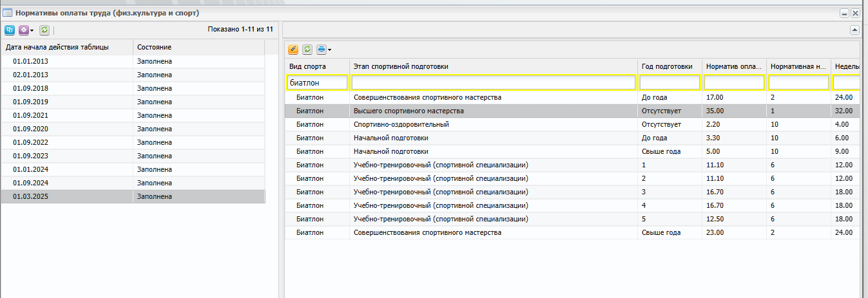Close the Нормативы оплаты труда window
868x298 pixels.
point(855,13)
